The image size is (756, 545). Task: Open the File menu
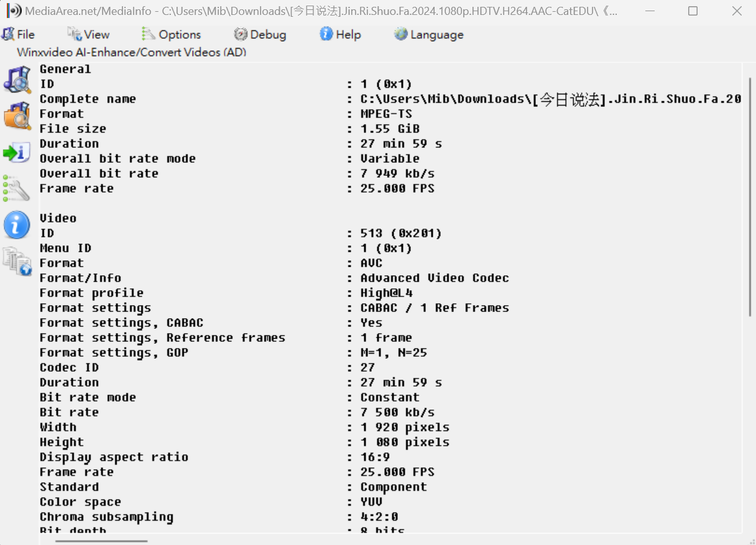point(18,34)
